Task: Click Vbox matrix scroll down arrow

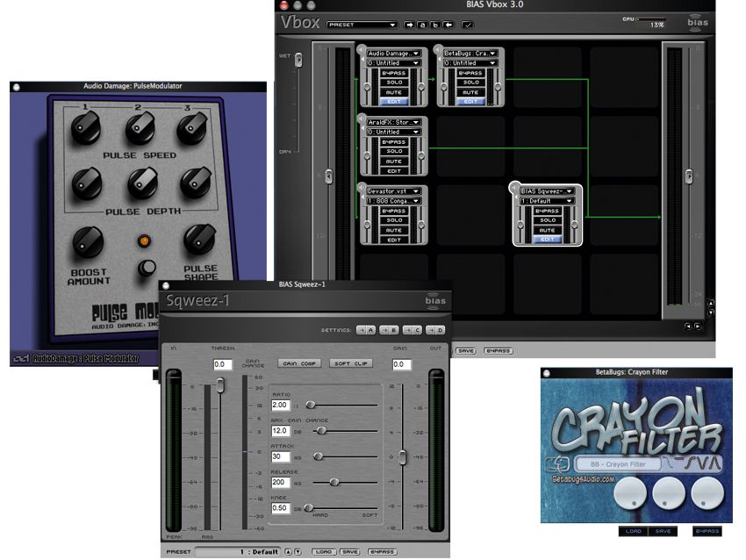Action: (711, 312)
